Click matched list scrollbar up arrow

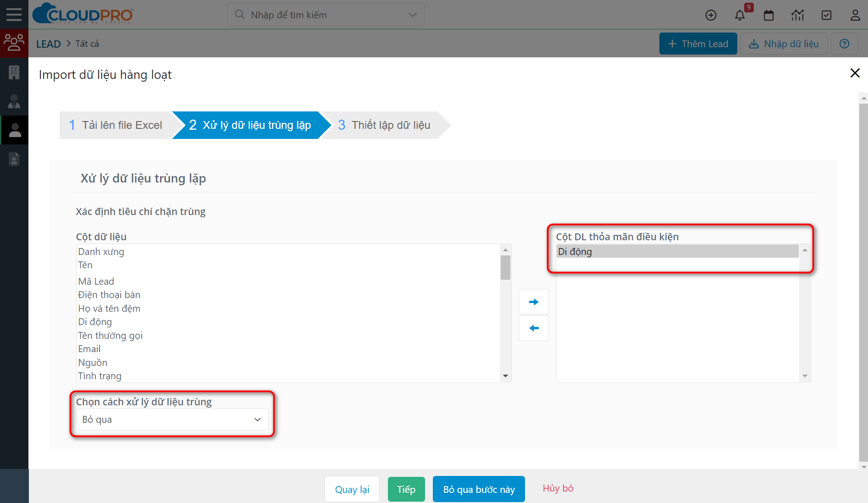point(805,250)
